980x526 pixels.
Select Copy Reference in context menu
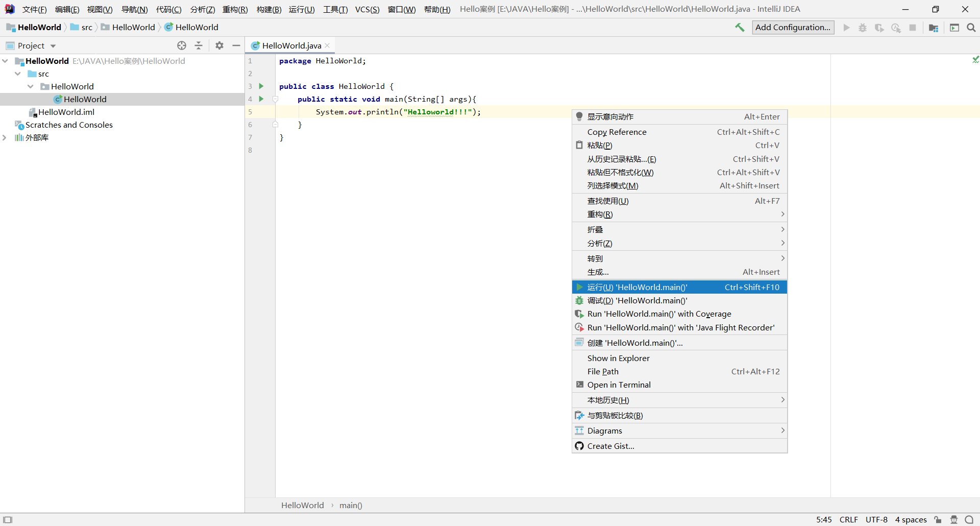point(680,132)
